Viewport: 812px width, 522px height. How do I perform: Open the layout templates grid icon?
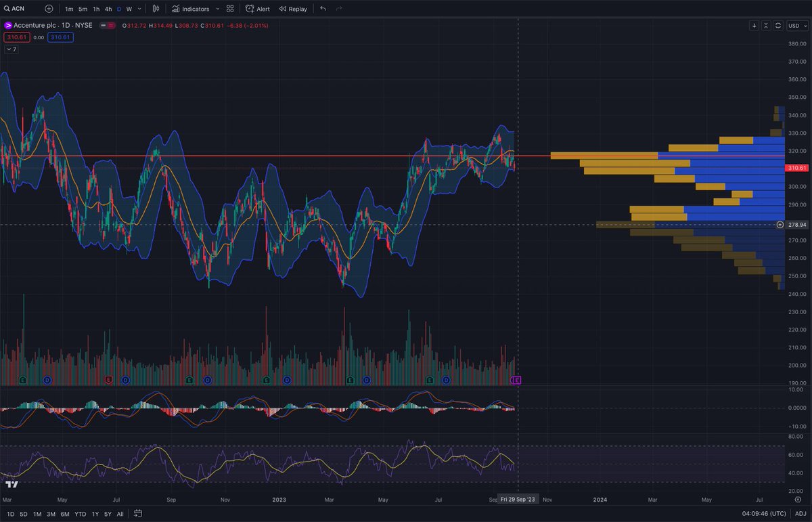point(230,9)
